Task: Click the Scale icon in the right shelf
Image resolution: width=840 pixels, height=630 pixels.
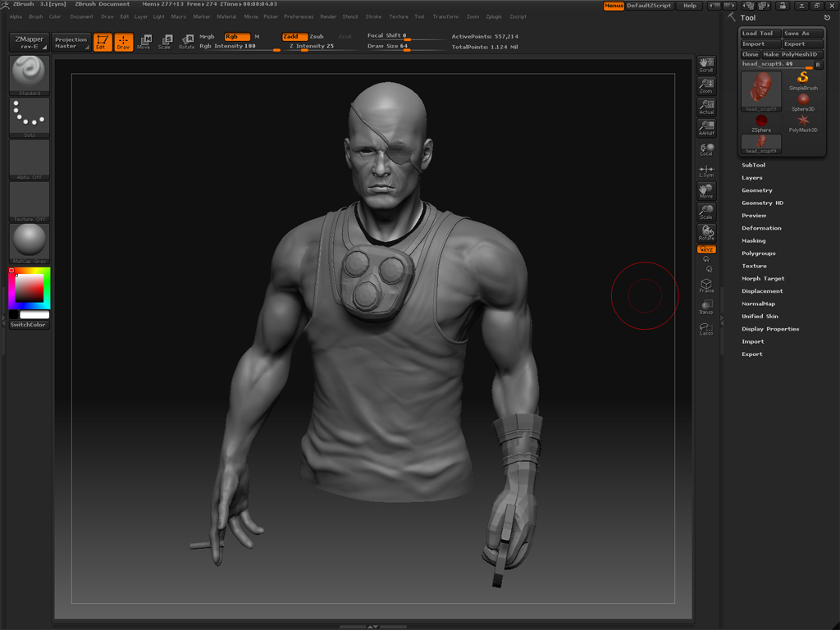Action: tap(706, 212)
